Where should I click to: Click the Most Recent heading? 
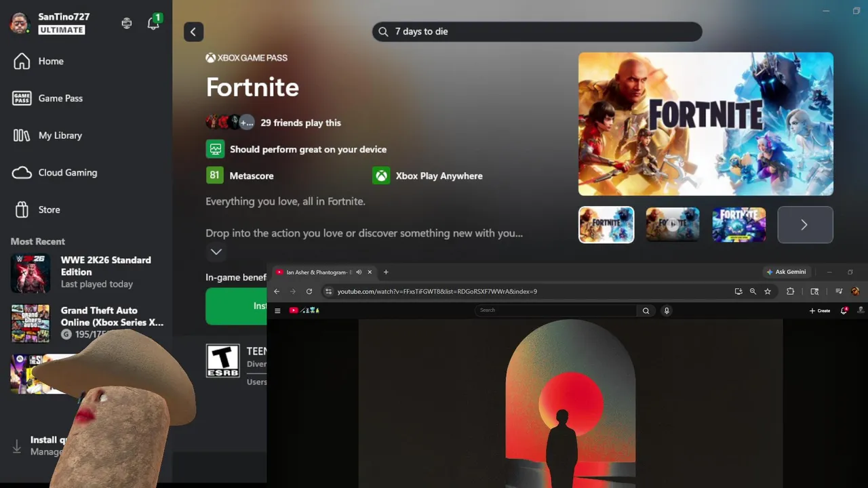tap(38, 241)
